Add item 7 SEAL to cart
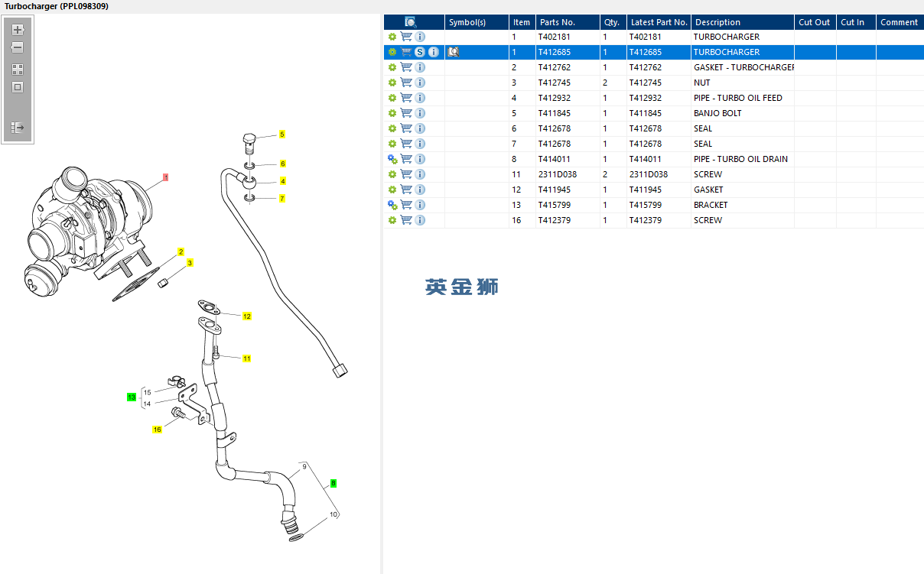This screenshot has width=924, height=574. point(406,144)
